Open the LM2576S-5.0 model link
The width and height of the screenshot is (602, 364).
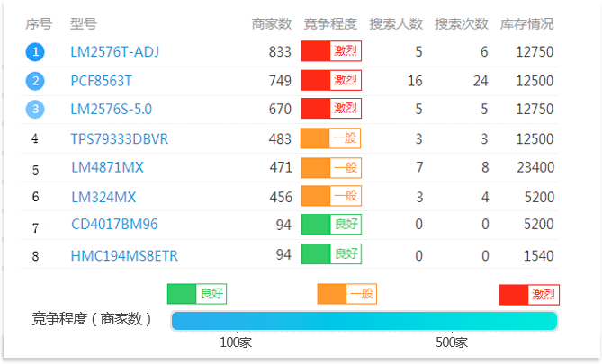(111, 110)
